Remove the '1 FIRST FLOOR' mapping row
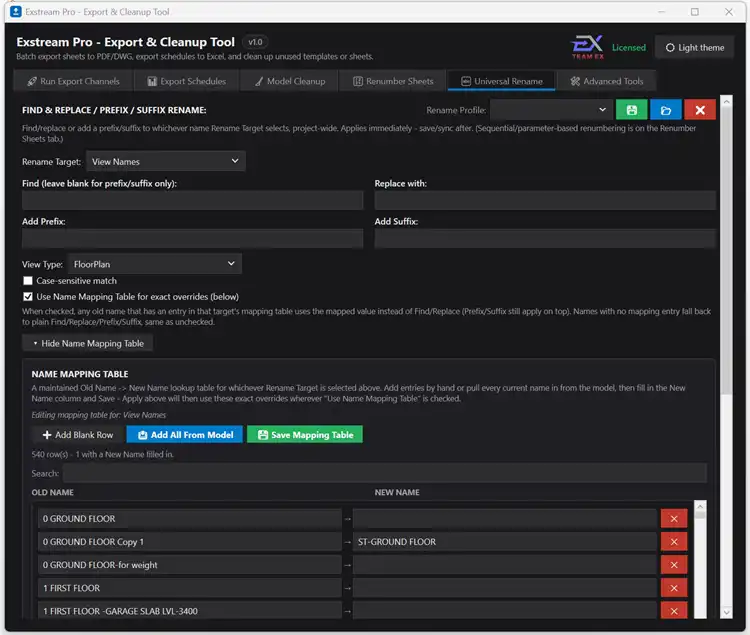This screenshot has height=635, width=750. [674, 588]
